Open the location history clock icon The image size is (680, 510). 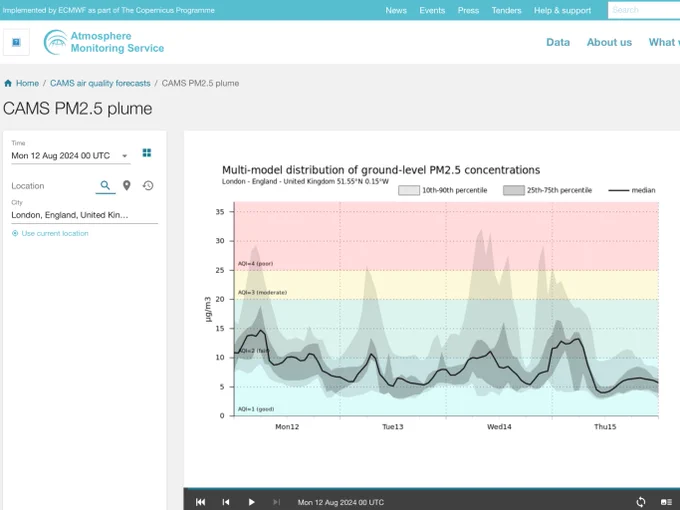point(148,186)
